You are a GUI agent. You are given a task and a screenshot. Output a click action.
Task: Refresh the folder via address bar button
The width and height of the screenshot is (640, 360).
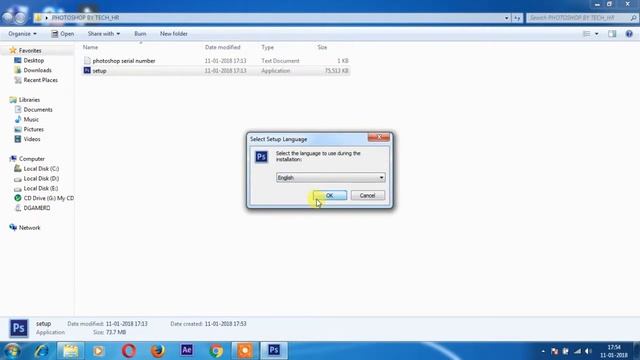pyautogui.click(x=517, y=18)
